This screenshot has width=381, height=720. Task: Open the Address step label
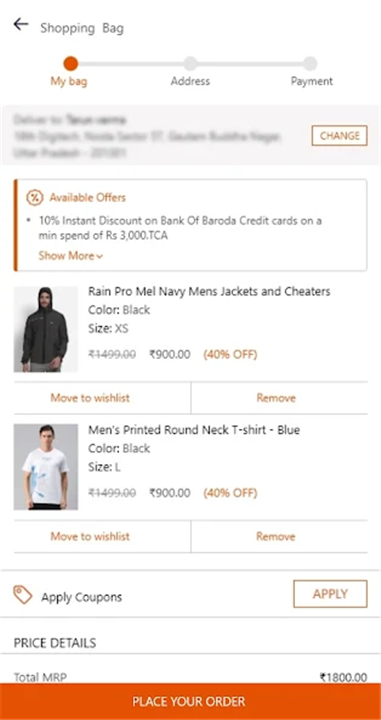click(x=190, y=81)
